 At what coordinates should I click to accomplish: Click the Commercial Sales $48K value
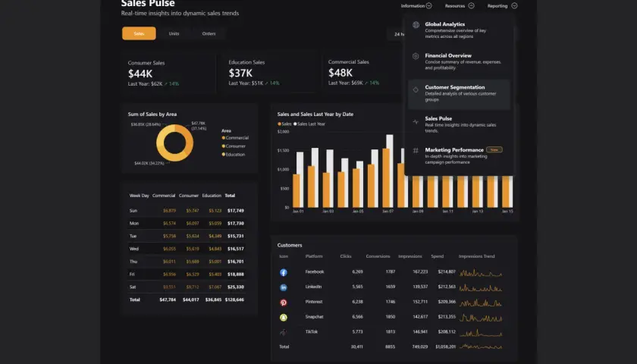340,73
